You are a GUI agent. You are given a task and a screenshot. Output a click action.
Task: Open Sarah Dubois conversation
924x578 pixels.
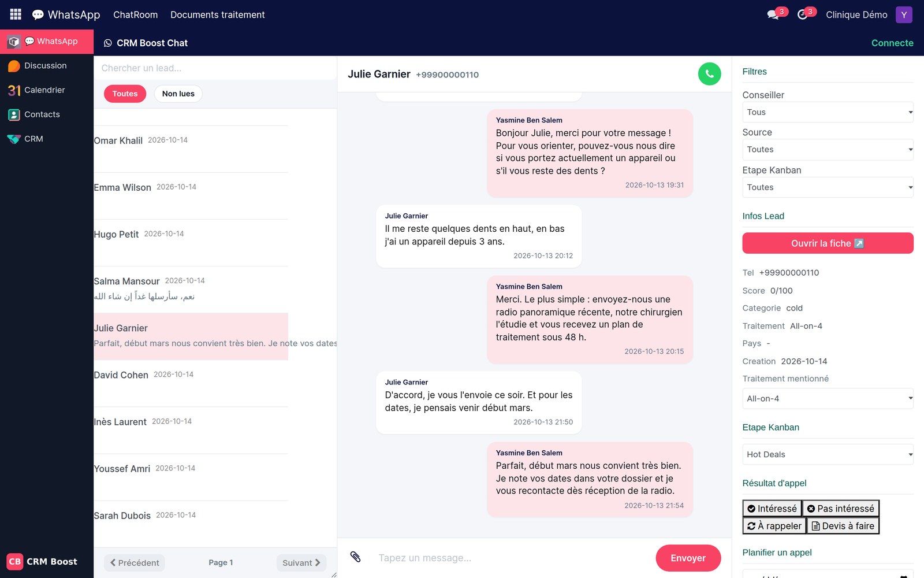191,523
